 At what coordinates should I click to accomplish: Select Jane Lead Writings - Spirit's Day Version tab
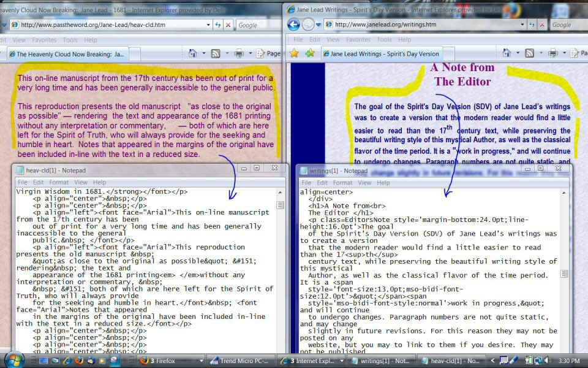[x=382, y=54]
